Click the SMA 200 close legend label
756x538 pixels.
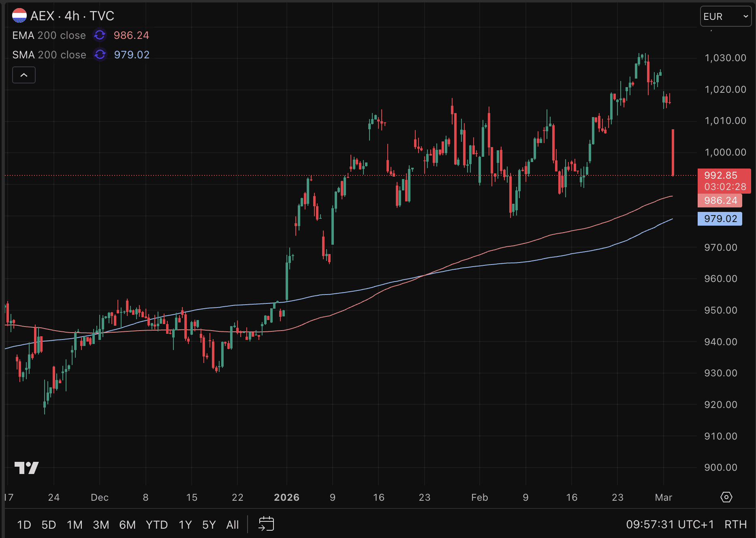[49, 55]
